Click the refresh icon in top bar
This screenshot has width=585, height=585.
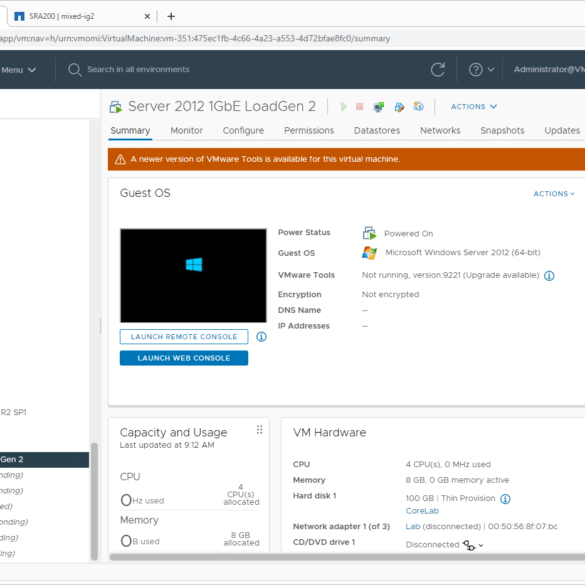tap(438, 70)
